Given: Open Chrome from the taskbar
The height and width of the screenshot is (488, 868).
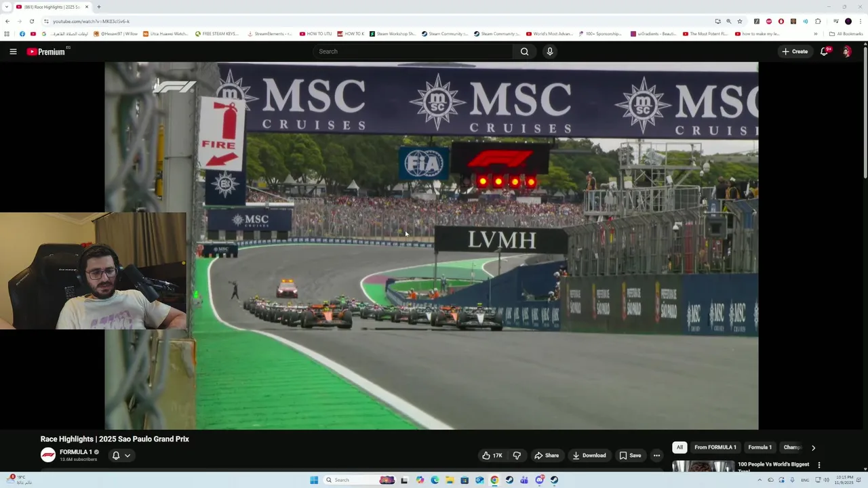Looking at the screenshot, I should coord(494,480).
